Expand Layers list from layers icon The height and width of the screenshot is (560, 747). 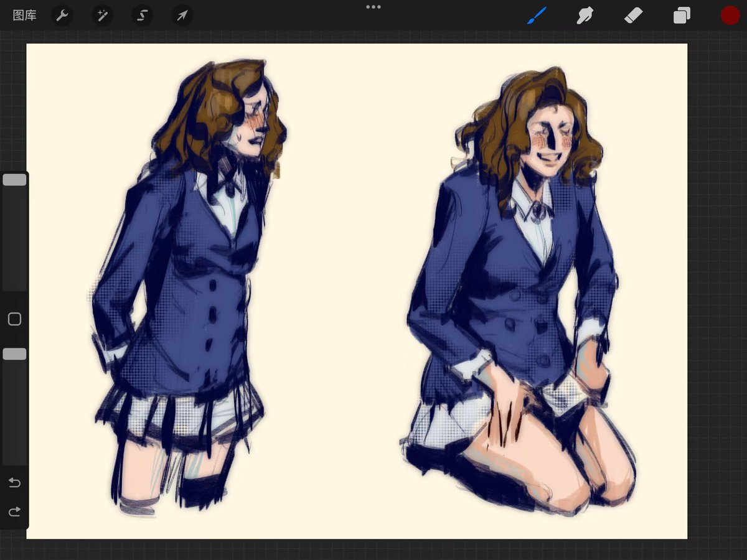click(x=681, y=15)
